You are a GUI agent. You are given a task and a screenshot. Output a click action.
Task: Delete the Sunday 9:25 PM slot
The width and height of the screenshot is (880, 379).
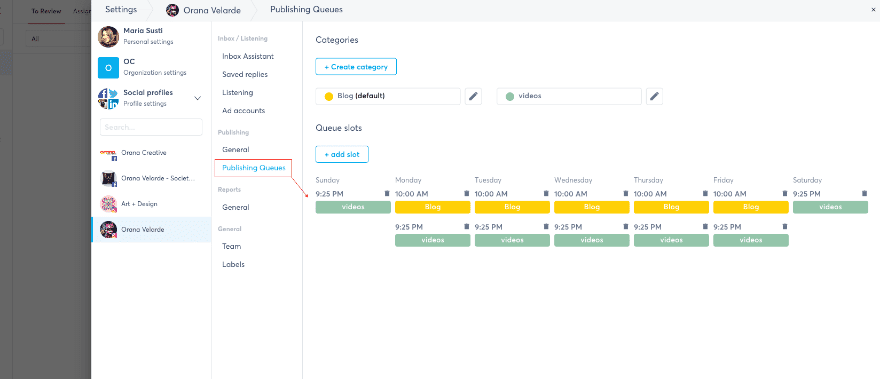[x=387, y=194]
